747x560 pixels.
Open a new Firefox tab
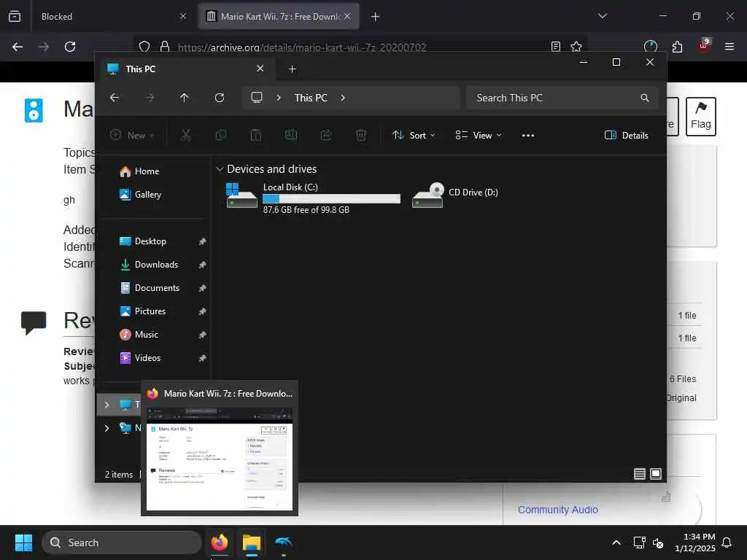click(376, 16)
